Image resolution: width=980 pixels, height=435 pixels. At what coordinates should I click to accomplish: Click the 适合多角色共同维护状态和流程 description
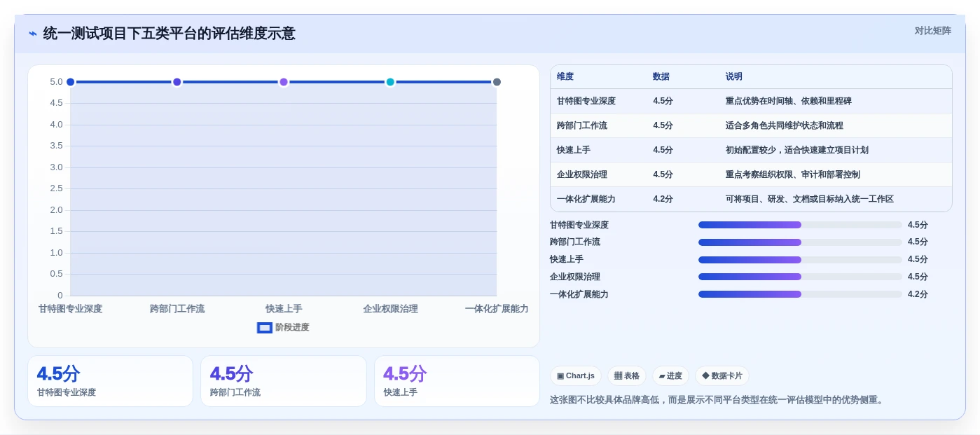click(785, 125)
